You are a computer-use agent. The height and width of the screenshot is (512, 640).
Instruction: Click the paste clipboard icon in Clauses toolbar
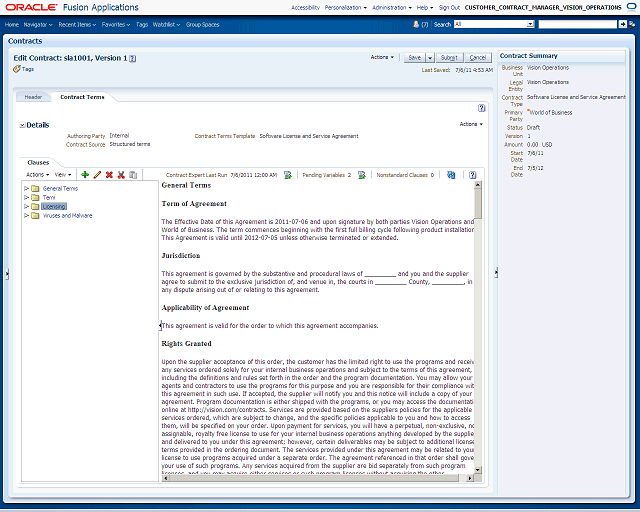133,175
